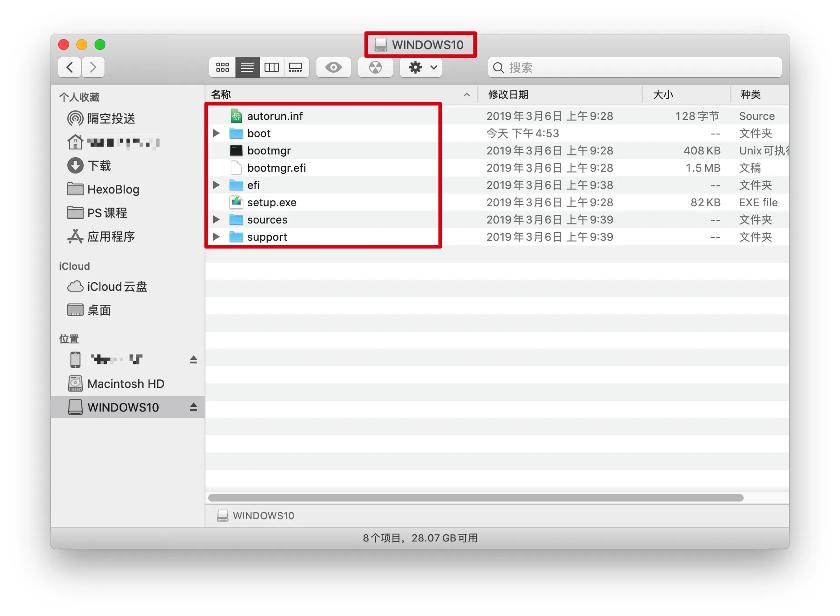Screen dimensions: 840x616
Task: Select the efi folder icon
Action: (x=236, y=185)
